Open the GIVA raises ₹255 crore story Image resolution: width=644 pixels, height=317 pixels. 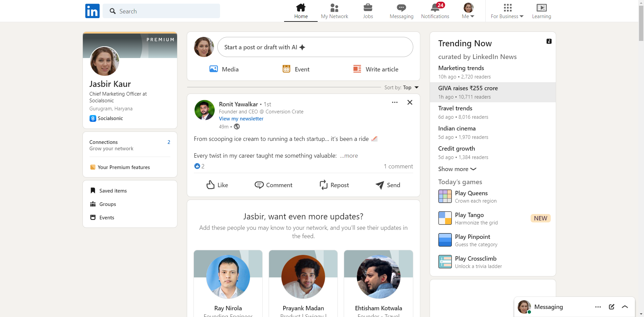[493, 92]
